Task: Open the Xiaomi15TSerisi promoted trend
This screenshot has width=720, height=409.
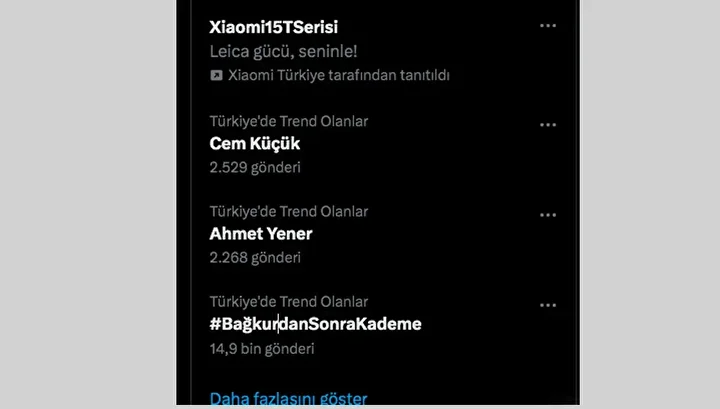Action: pyautogui.click(x=274, y=27)
